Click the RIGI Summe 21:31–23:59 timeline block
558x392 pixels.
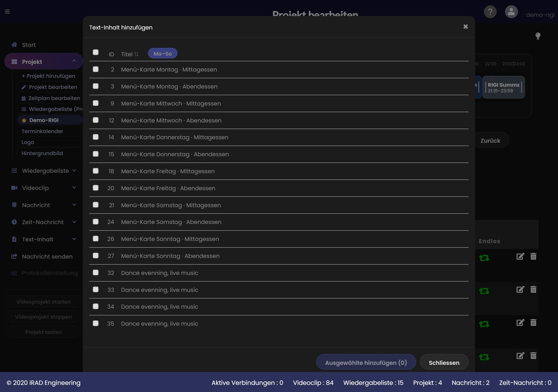[504, 87]
